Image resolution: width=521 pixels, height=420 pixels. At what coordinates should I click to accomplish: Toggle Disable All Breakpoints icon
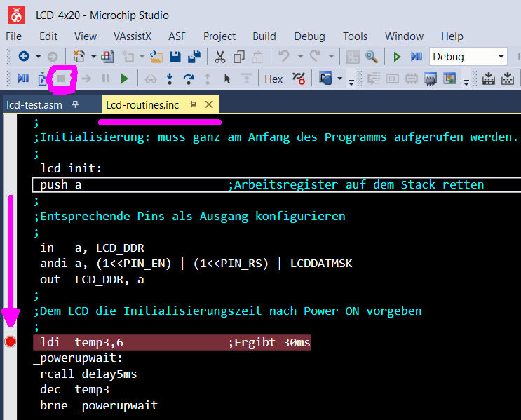(x=299, y=79)
